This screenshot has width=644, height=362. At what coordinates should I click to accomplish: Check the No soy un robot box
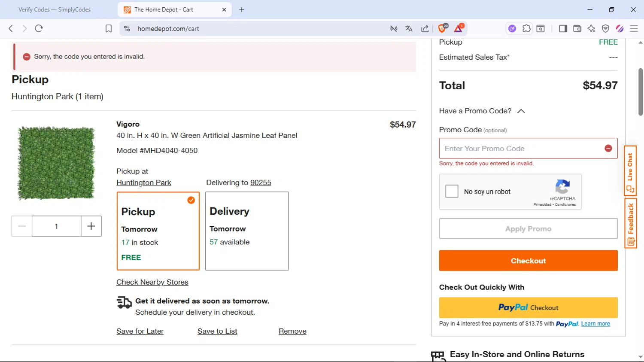coord(452,191)
